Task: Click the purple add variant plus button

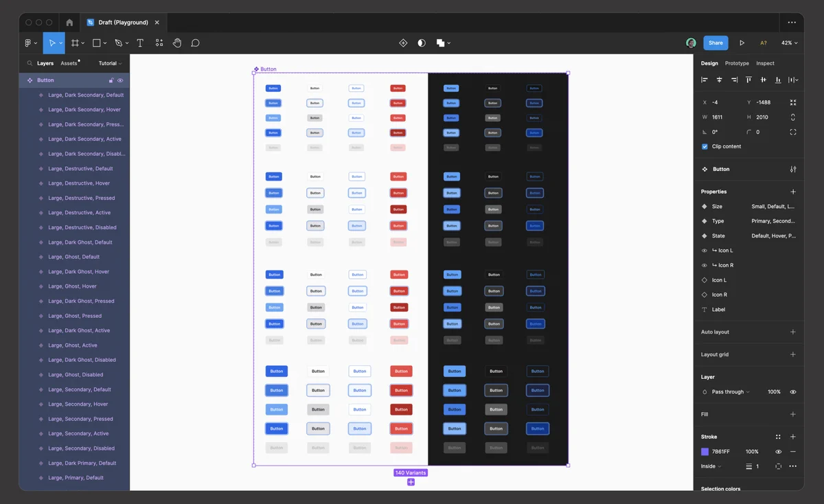Action: (x=411, y=482)
